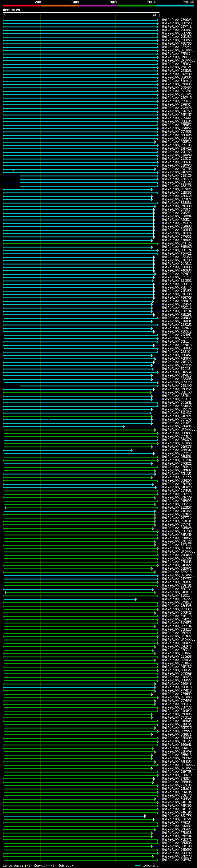Select the UniRef100_Q85FW4 label
The image size is (197, 868).
click(x=177, y=450)
